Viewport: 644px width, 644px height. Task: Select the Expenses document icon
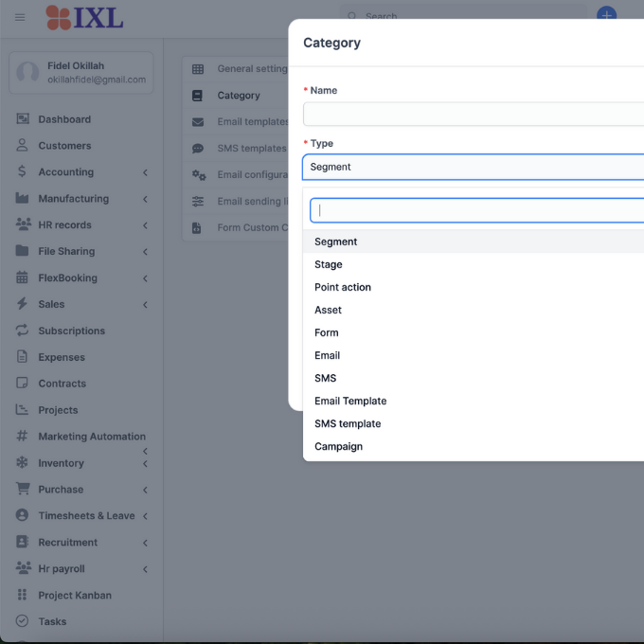coord(22,357)
